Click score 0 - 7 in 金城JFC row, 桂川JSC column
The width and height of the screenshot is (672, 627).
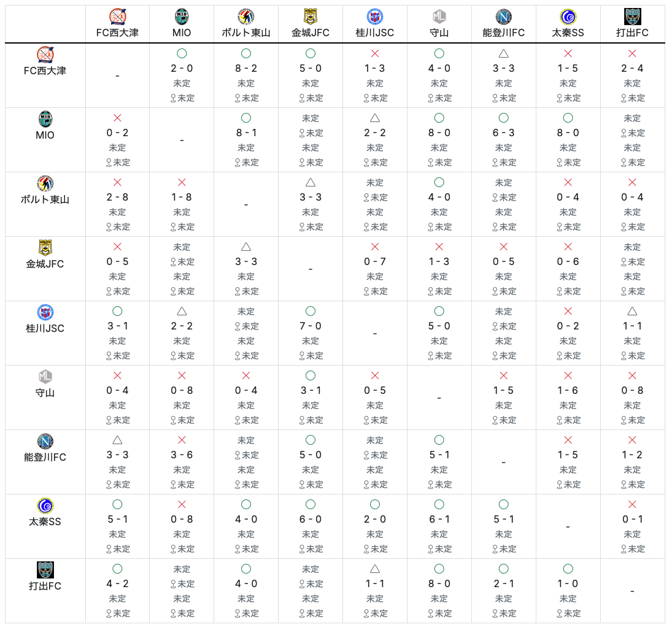click(x=375, y=261)
